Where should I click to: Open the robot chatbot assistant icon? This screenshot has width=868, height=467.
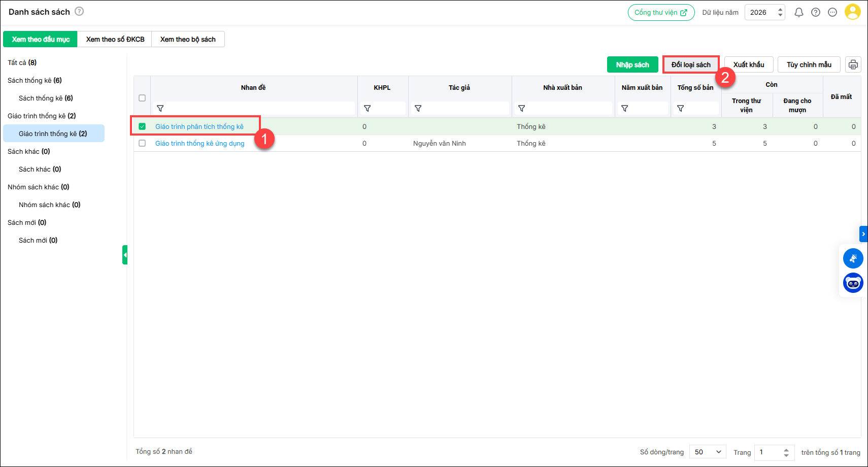click(853, 283)
